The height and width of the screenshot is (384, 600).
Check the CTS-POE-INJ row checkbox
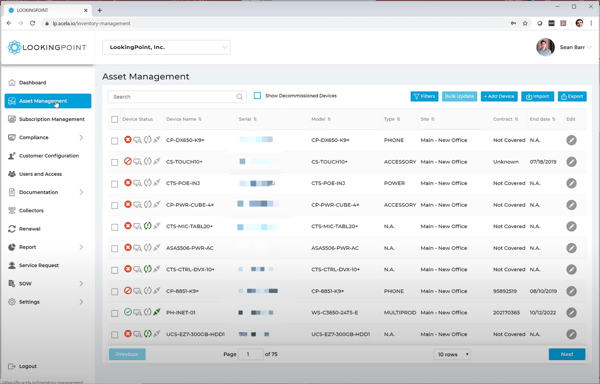pyautogui.click(x=114, y=184)
